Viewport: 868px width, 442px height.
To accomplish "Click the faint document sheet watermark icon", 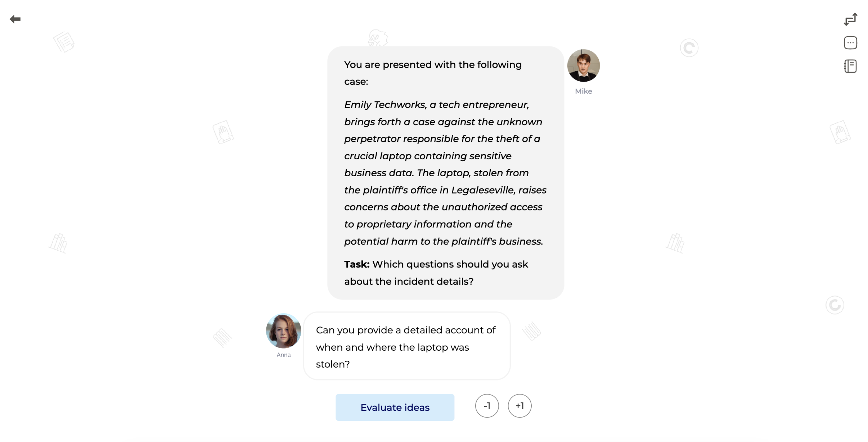I will (x=64, y=42).
